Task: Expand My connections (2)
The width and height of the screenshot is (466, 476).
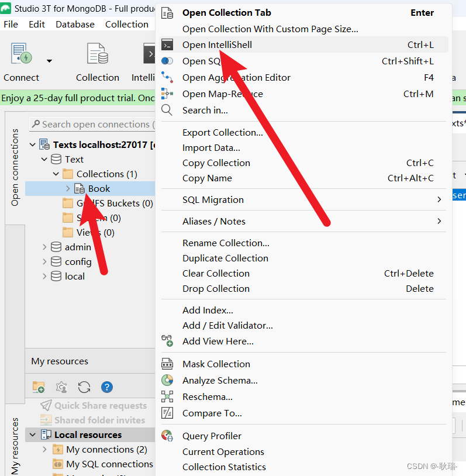Action: click(x=44, y=449)
